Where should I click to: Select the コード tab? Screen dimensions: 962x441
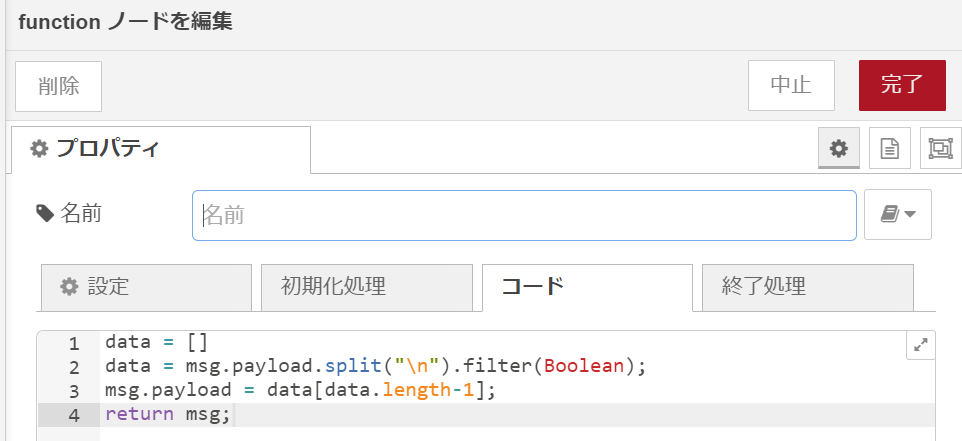tap(587, 287)
